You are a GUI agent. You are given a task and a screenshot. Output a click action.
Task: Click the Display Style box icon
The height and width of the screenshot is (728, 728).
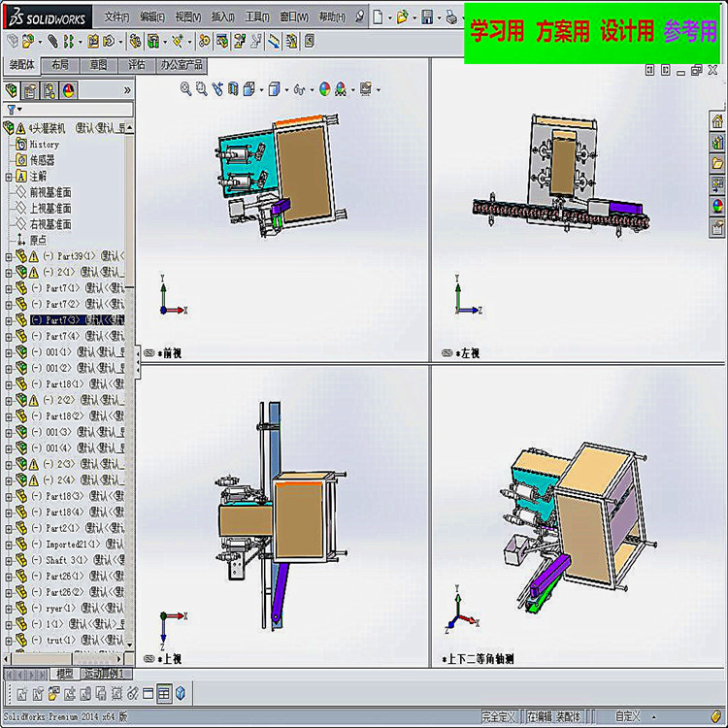[275, 88]
